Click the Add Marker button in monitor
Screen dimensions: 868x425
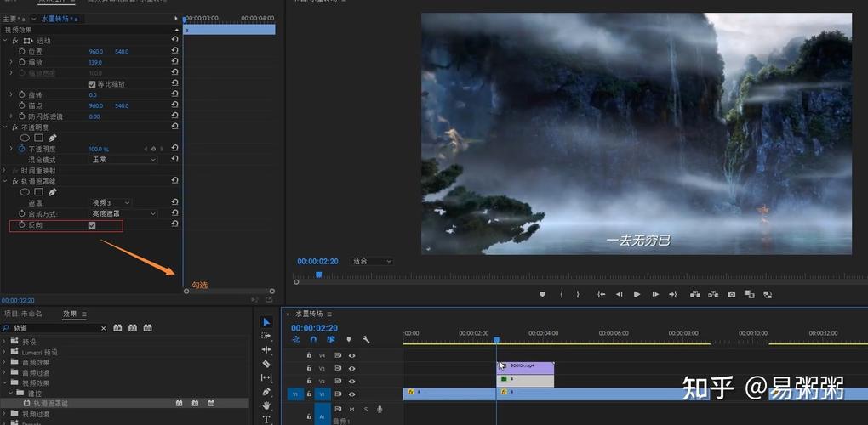543,295
